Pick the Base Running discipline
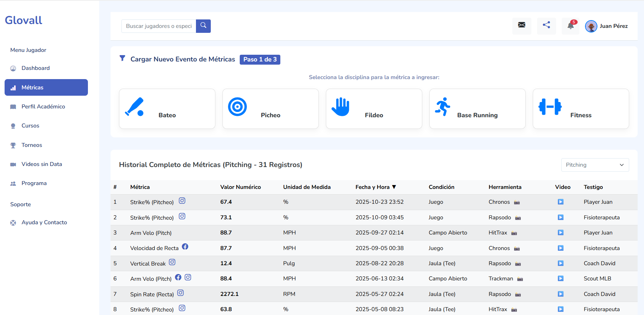The height and width of the screenshot is (315, 644). coord(477,109)
